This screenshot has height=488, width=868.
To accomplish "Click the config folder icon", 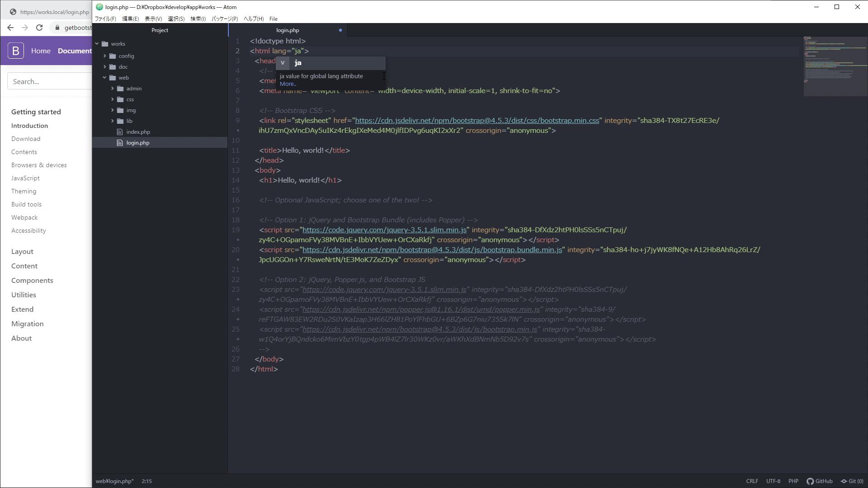I will (113, 56).
